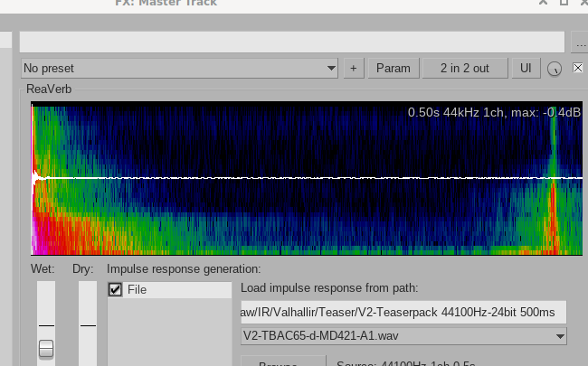
Task: Click the 0.50s 44kHz 1ch info text
Action: tap(494, 112)
